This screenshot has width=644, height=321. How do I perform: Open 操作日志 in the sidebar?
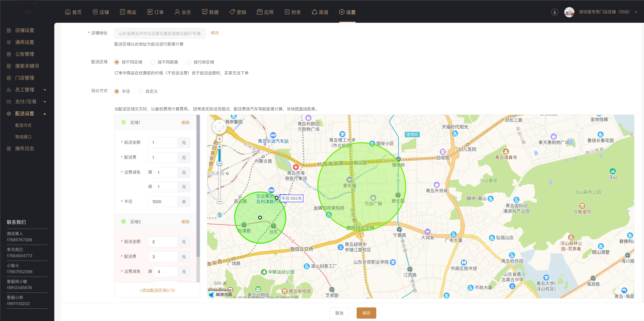[x=24, y=148]
